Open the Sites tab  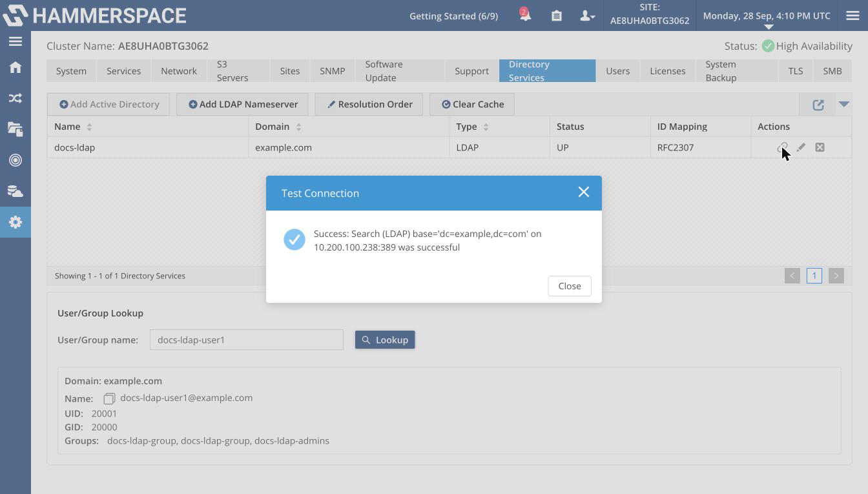290,71
